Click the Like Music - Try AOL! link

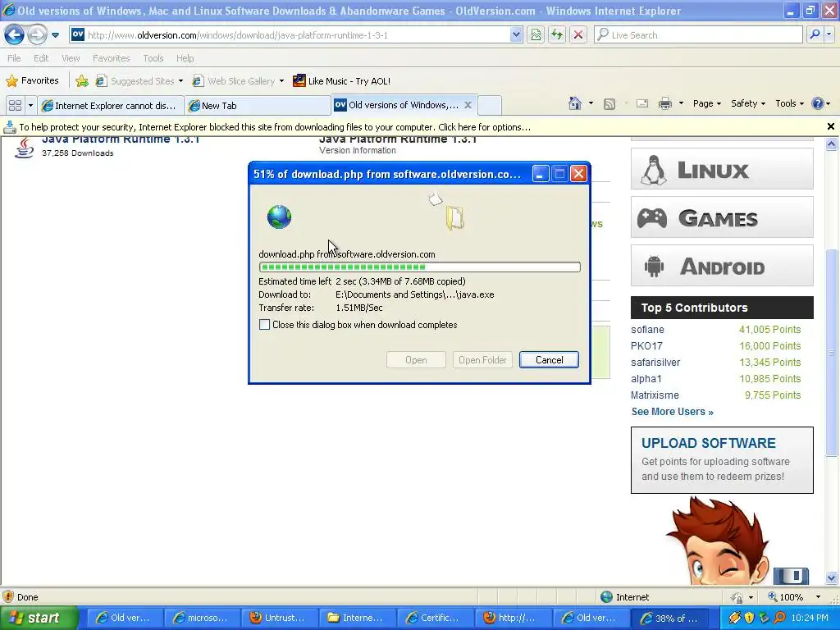(x=342, y=81)
